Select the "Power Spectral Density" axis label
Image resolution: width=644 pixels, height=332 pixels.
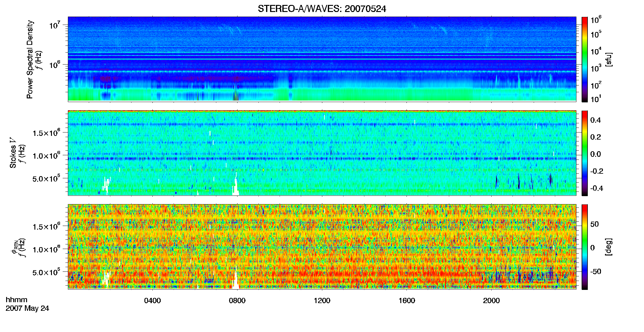(x=30, y=59)
